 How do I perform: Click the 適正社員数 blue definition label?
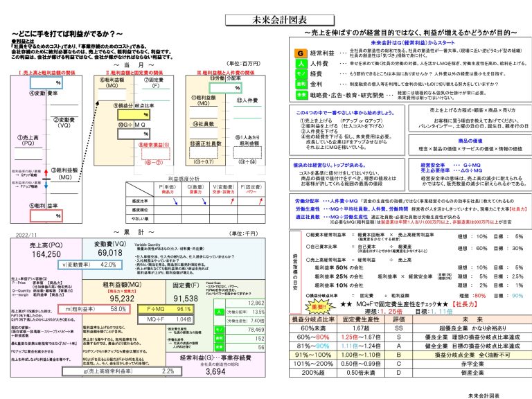point(307,217)
